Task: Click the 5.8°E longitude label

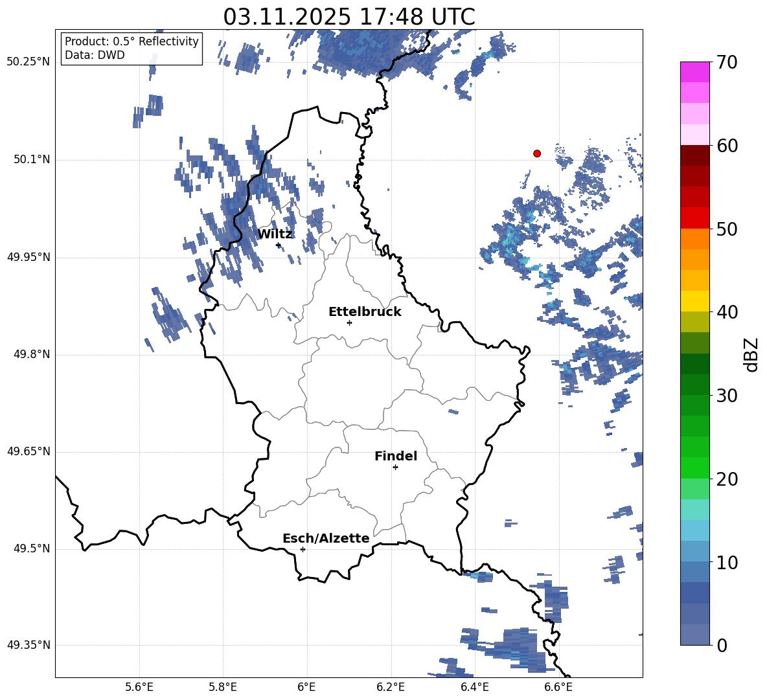Action: (223, 687)
